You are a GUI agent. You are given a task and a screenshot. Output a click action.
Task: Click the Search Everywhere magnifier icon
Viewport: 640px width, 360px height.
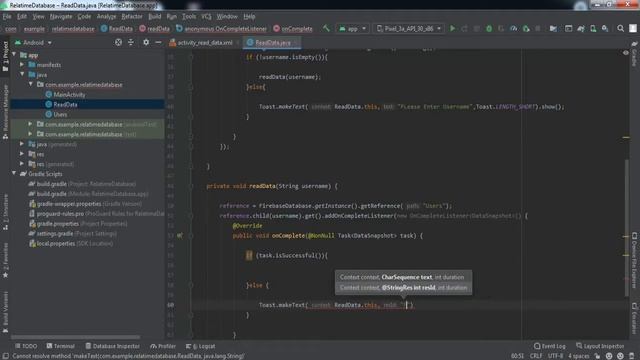620,29
